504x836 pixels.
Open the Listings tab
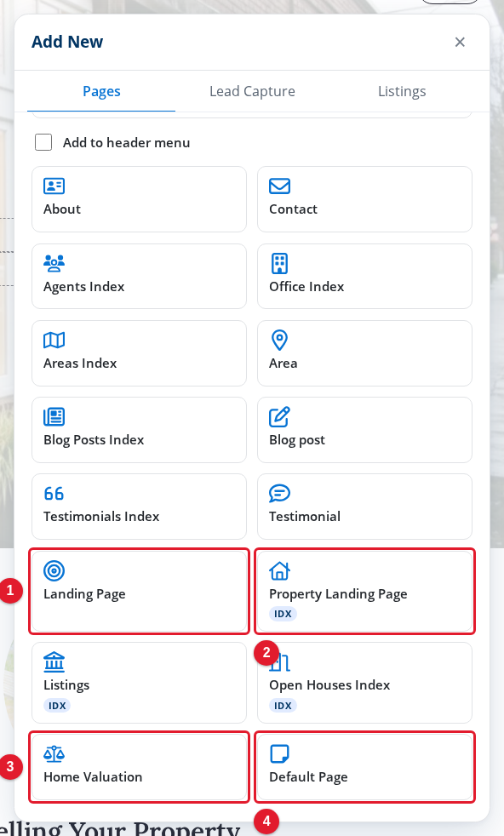(x=402, y=91)
